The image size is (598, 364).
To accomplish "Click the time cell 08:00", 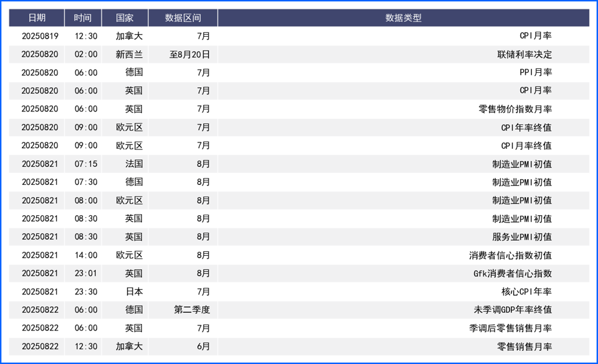I will tap(86, 200).
